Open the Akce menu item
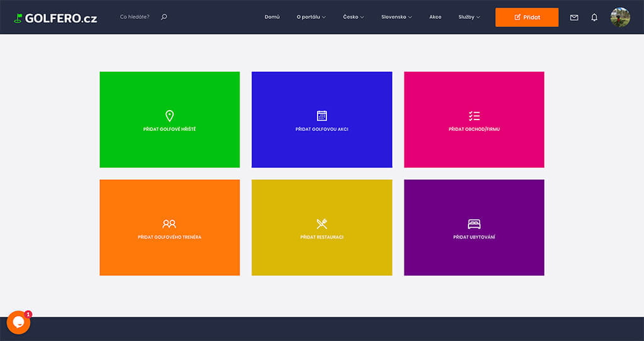Viewport: 644px width, 341px height. point(435,17)
